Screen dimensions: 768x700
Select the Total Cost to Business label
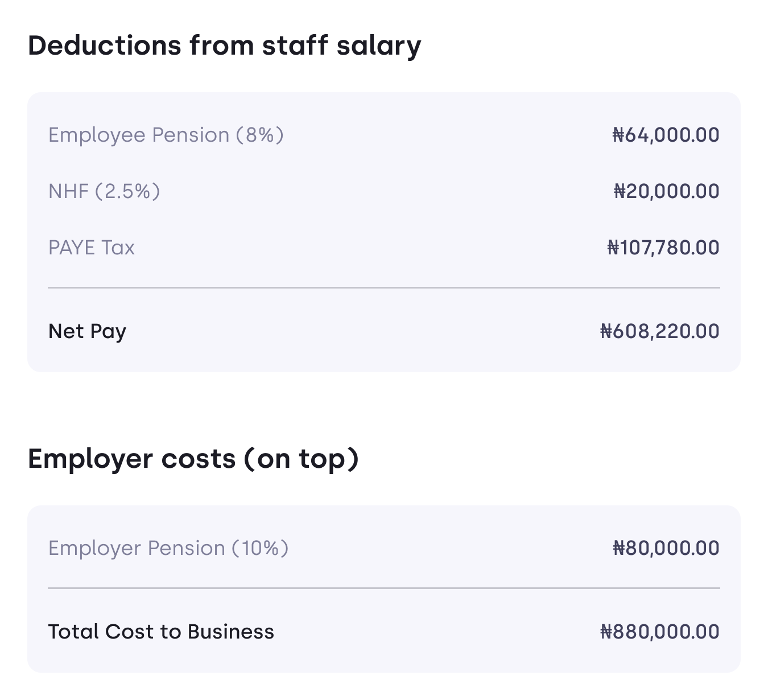pos(161,632)
